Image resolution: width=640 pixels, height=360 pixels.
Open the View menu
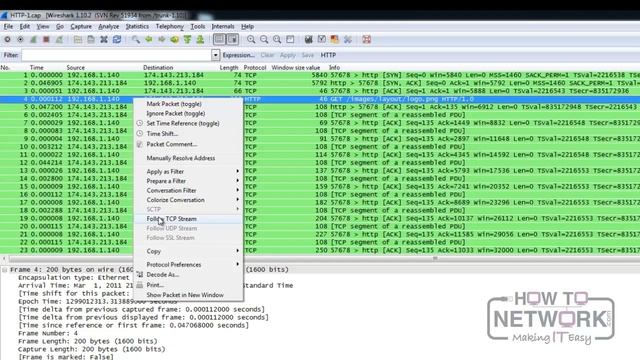[42, 27]
